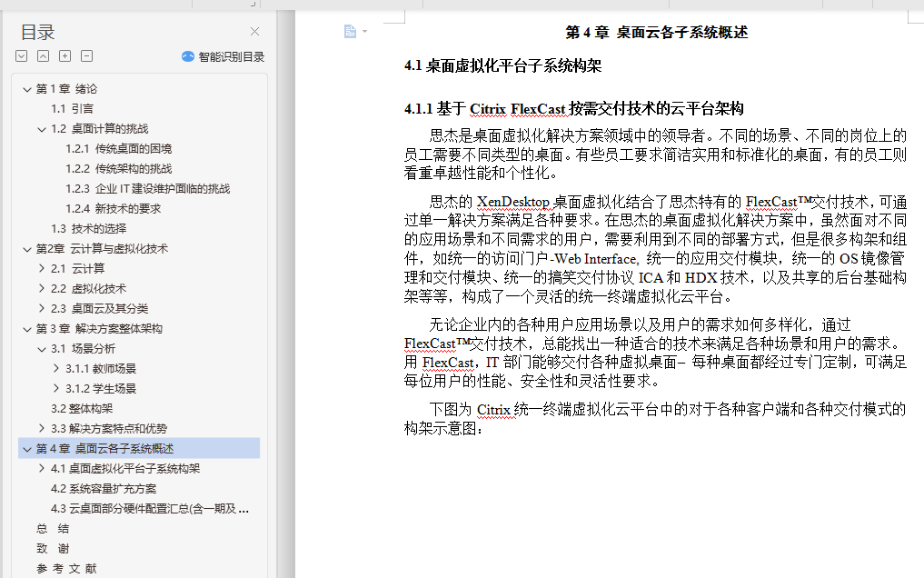Click the blue 智能识别目录 cloud icon

[188, 56]
